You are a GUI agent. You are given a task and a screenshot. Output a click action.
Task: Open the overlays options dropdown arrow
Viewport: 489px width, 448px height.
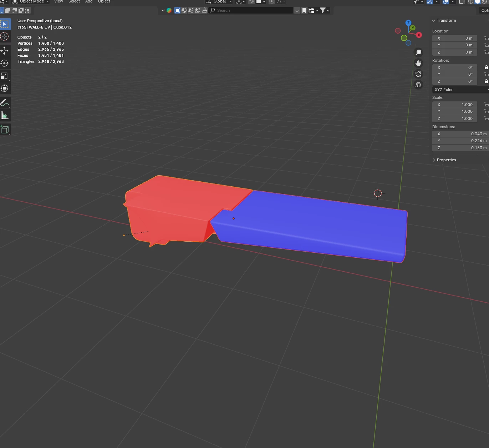pyautogui.click(x=452, y=2)
